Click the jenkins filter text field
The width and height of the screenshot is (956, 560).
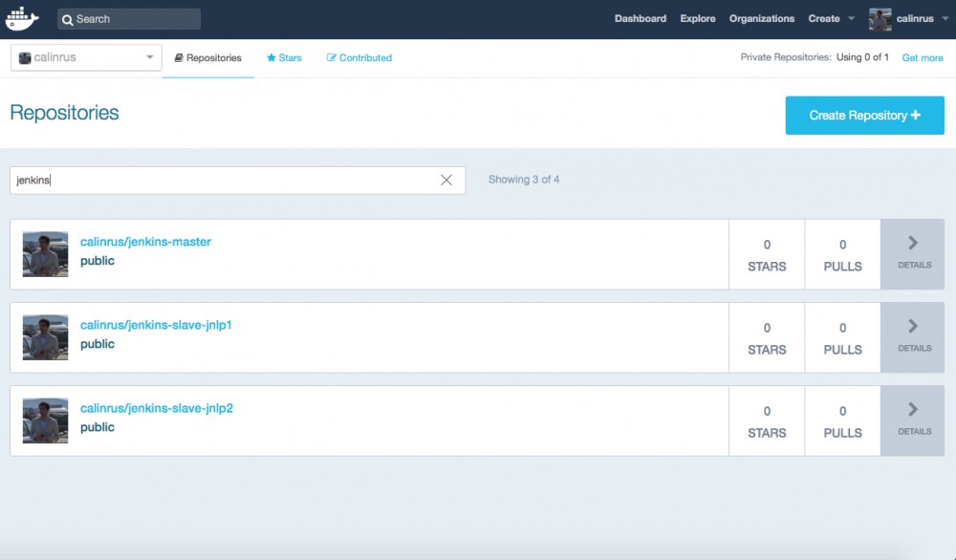tap(238, 181)
